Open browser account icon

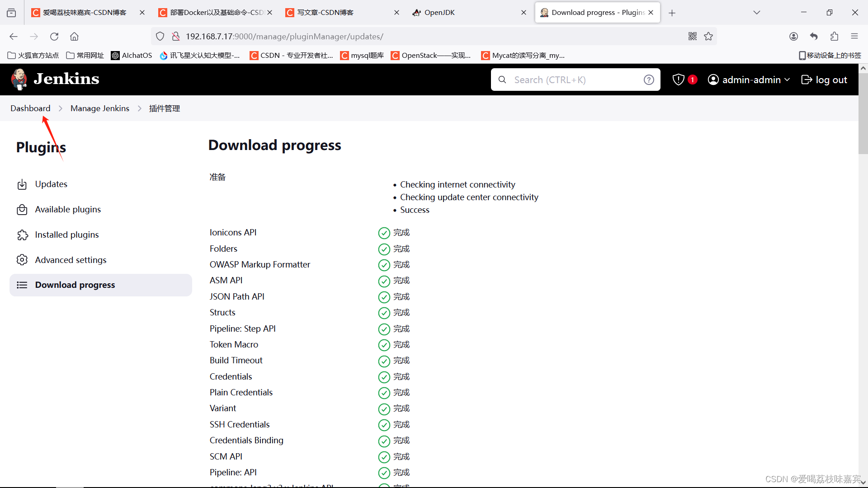(793, 37)
